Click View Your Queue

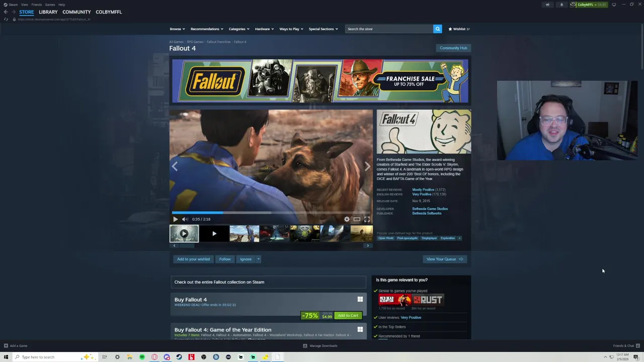pos(445,259)
